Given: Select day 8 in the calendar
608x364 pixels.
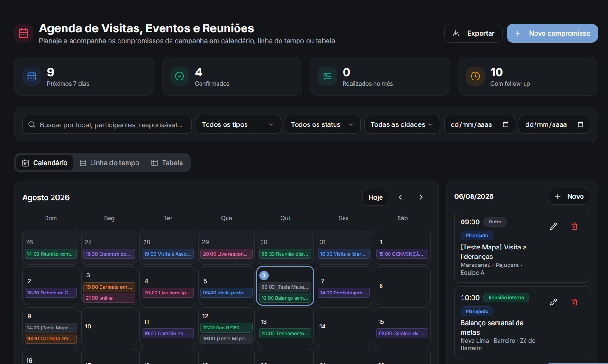Looking at the screenshot, I should pos(402,286).
